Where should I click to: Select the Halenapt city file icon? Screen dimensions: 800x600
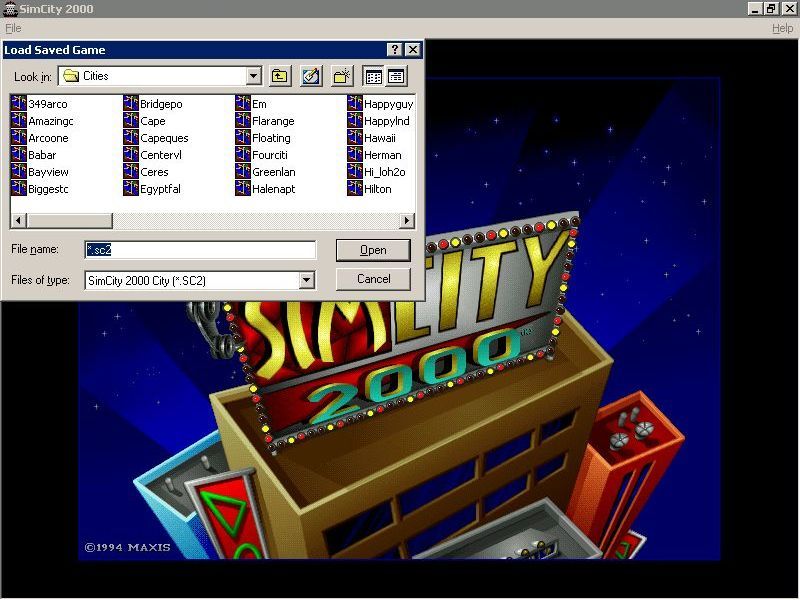tap(243, 189)
